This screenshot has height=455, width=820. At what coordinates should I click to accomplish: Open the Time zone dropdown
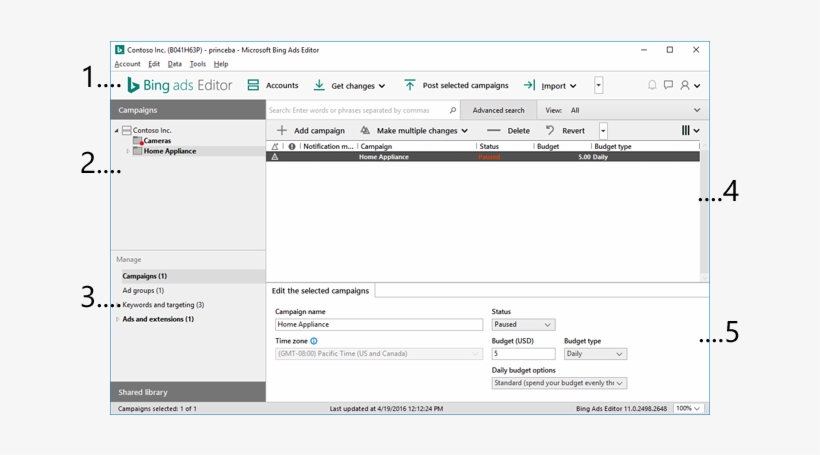coord(379,354)
